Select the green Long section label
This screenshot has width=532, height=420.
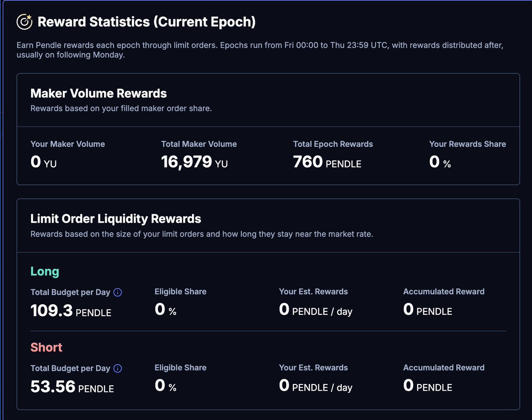(x=45, y=271)
